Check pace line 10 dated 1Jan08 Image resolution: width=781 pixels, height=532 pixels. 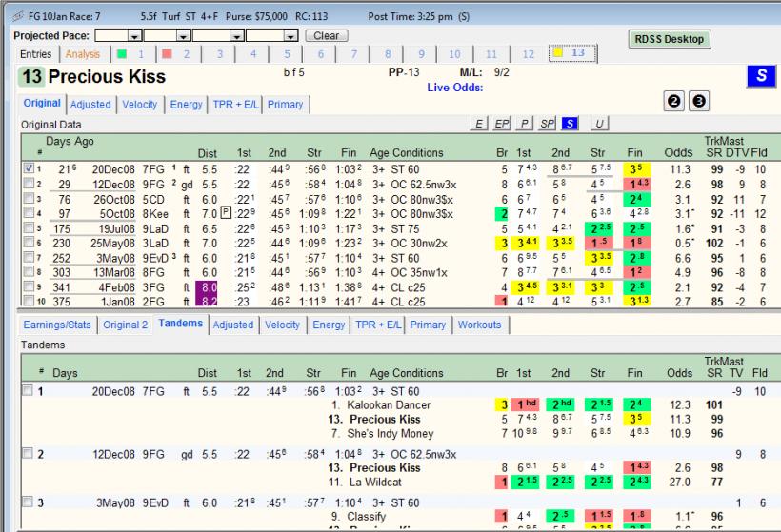coord(29,301)
